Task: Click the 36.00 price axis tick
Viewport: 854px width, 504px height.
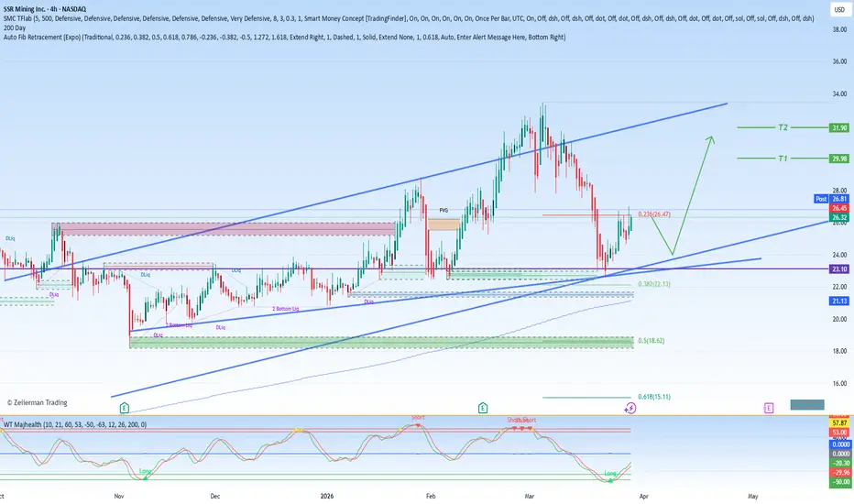Action: 839,61
